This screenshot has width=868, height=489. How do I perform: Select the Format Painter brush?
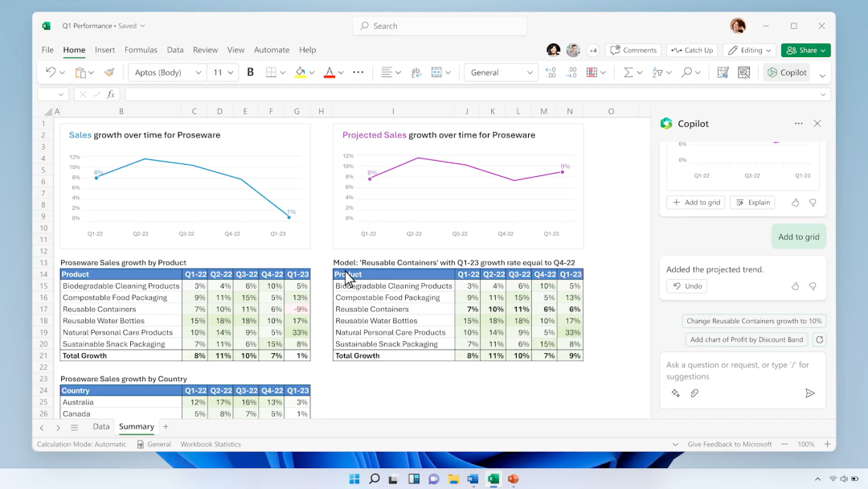pos(109,72)
